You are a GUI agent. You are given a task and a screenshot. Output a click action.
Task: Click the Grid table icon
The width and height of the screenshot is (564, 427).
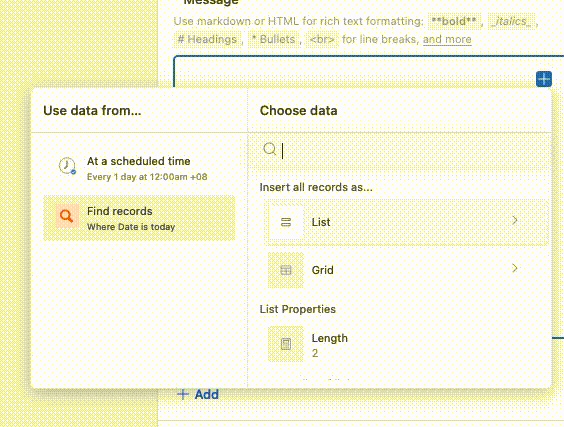pyautogui.click(x=286, y=270)
